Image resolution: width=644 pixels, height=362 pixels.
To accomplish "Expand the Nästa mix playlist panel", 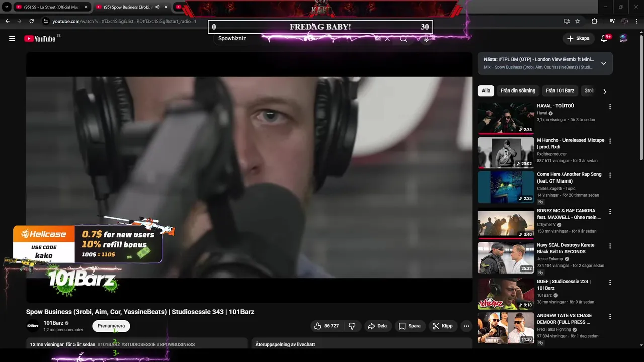I will tap(604, 63).
